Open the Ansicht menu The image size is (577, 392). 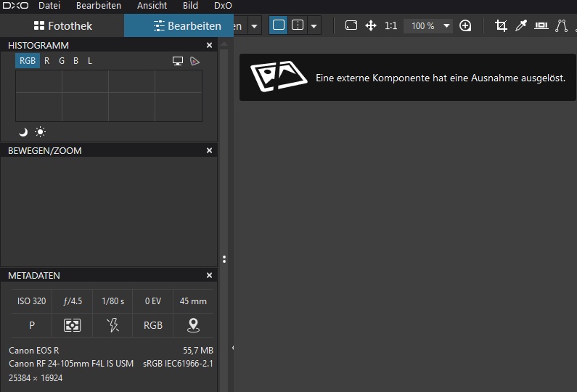click(x=152, y=6)
